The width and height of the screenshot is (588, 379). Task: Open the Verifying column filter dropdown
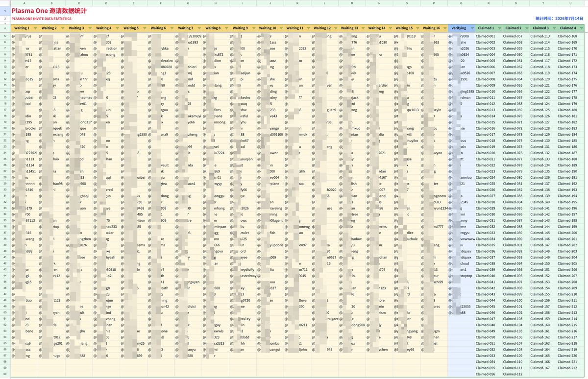pos(472,28)
